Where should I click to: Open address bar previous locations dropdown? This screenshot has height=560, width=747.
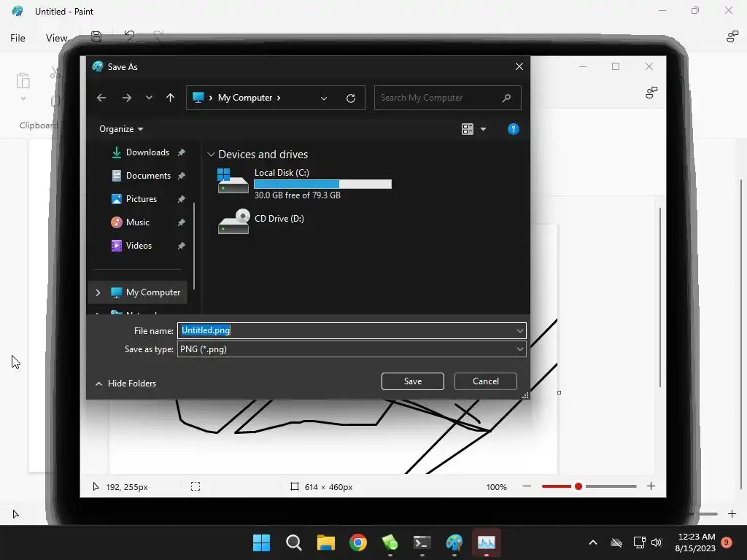pyautogui.click(x=323, y=98)
